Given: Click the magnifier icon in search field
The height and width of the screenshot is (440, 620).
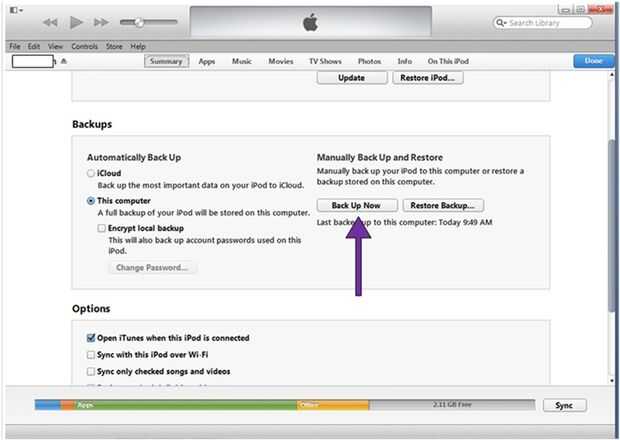Looking at the screenshot, I should (x=501, y=23).
